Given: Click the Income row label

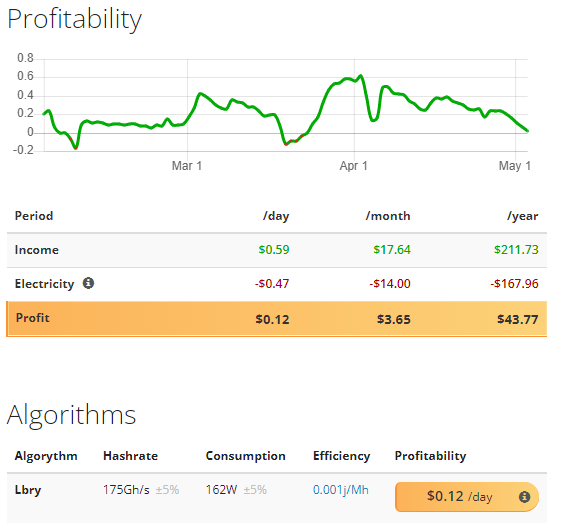Looking at the screenshot, I should point(37,250).
